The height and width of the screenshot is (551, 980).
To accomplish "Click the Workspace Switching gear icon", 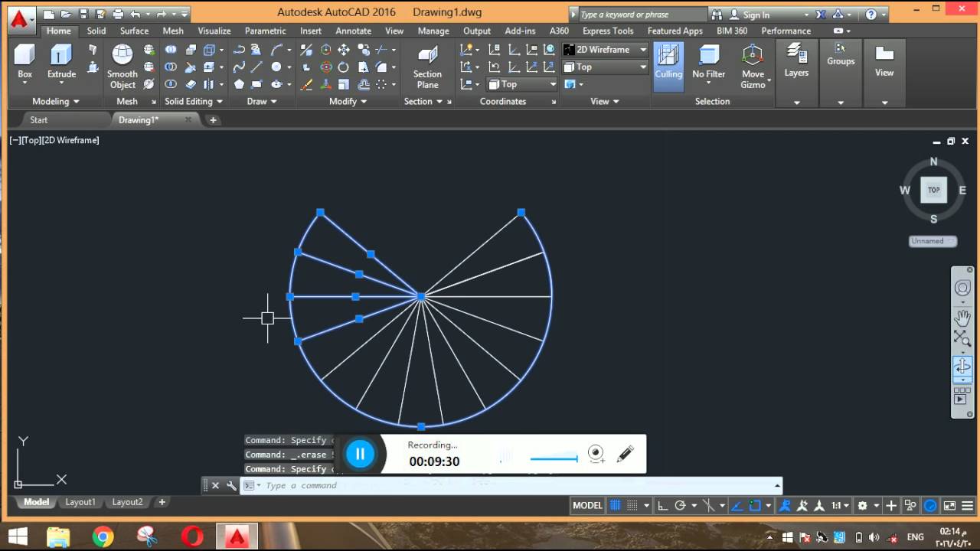I will (863, 505).
